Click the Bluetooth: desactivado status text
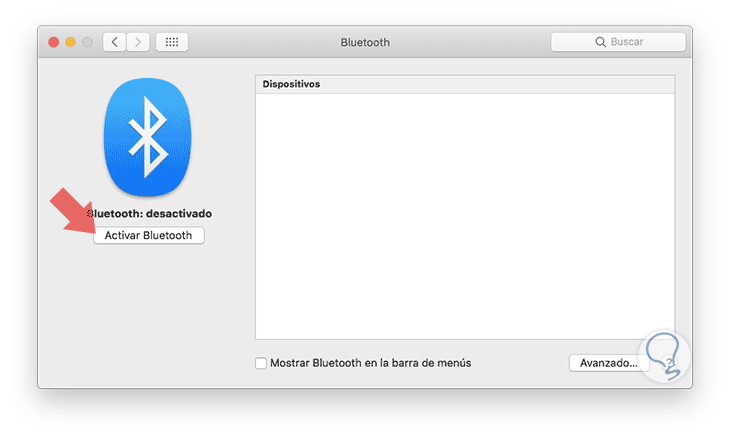The height and width of the screenshot is (438, 730). click(x=149, y=214)
